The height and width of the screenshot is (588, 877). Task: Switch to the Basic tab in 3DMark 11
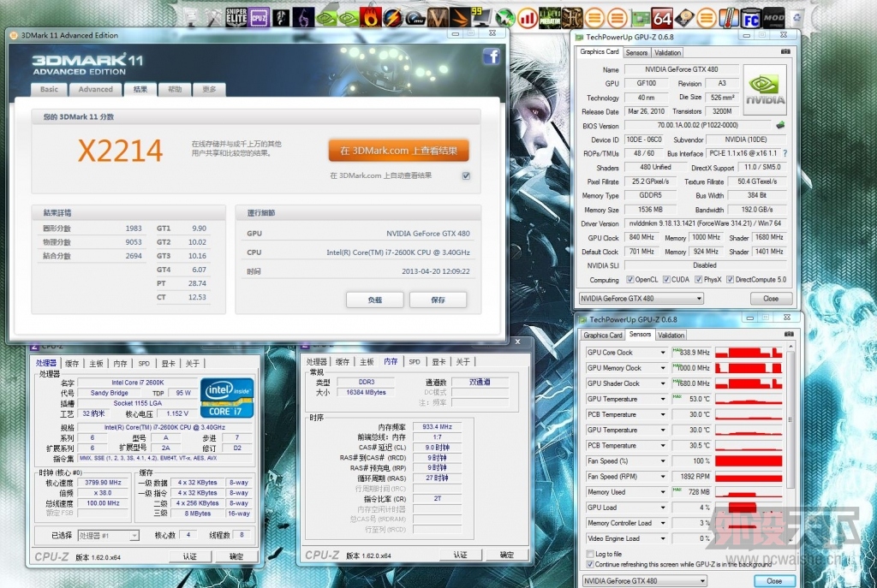click(x=49, y=89)
